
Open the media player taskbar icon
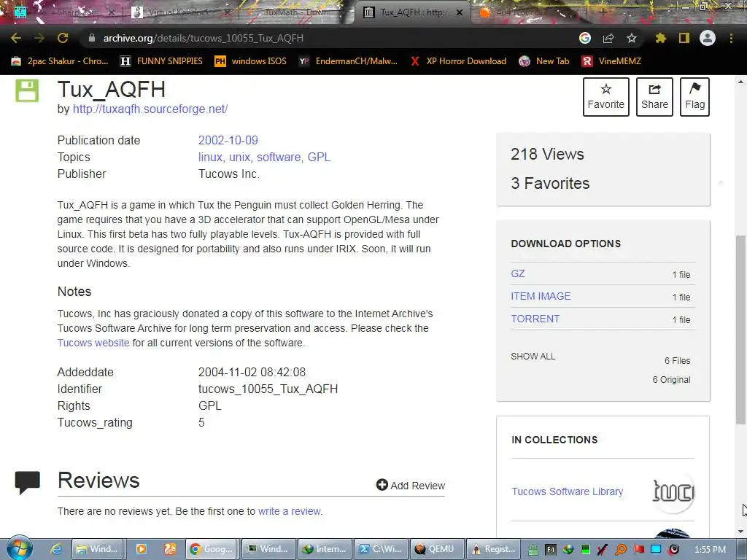pos(142,549)
